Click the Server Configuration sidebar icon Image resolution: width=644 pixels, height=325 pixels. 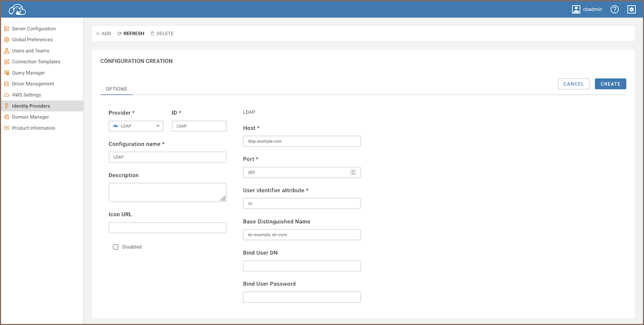pos(6,29)
